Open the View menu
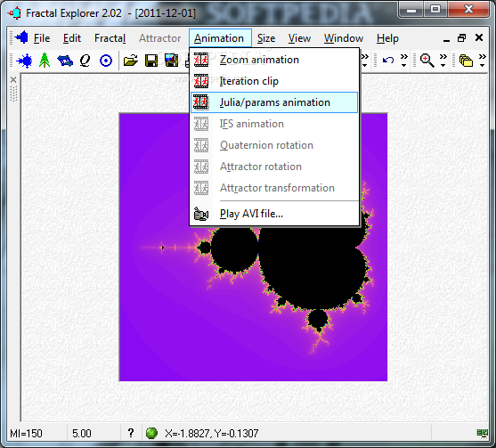 click(299, 38)
